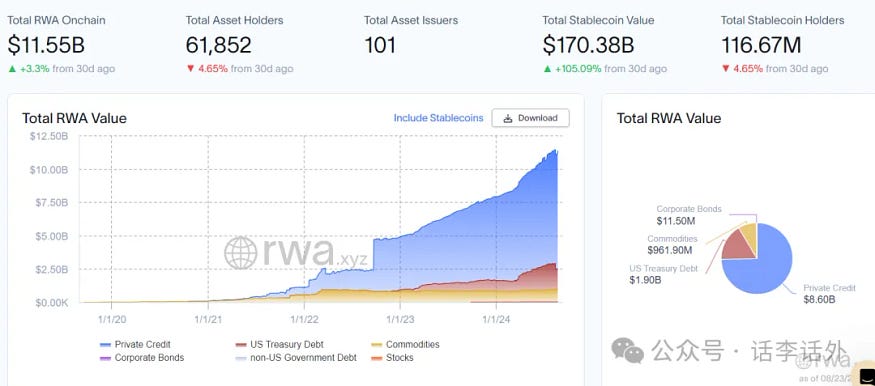Toggle the non-US Government Debt legend entry
The width and height of the screenshot is (875, 386).
[296, 358]
